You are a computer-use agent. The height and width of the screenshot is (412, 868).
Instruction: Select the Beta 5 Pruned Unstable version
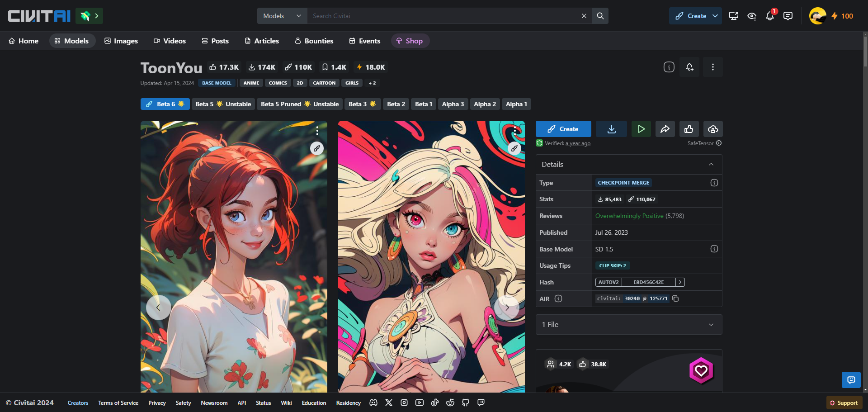click(300, 104)
